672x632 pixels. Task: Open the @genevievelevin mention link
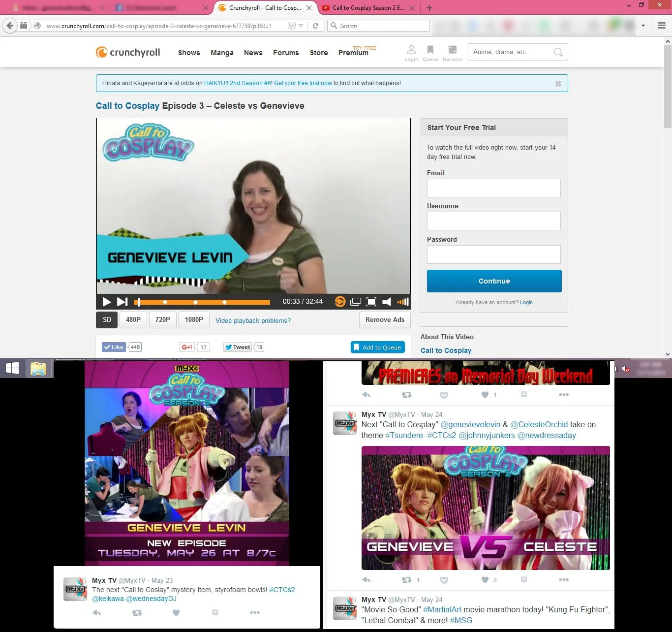pos(470,424)
